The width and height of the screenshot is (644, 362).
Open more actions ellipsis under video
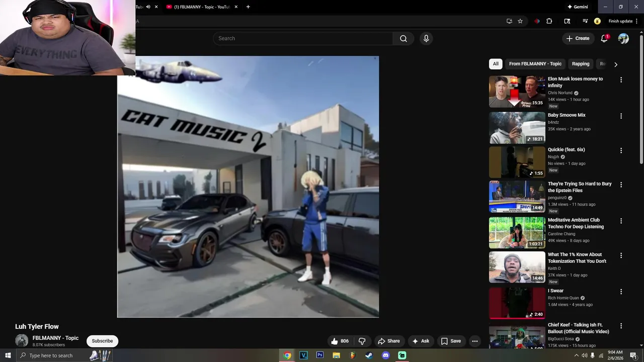click(x=474, y=341)
